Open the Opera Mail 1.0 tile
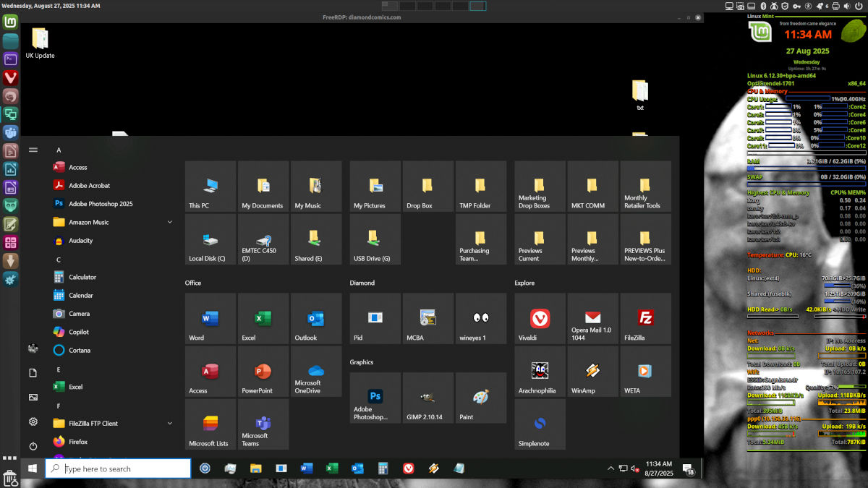868x488 pixels. point(593,318)
